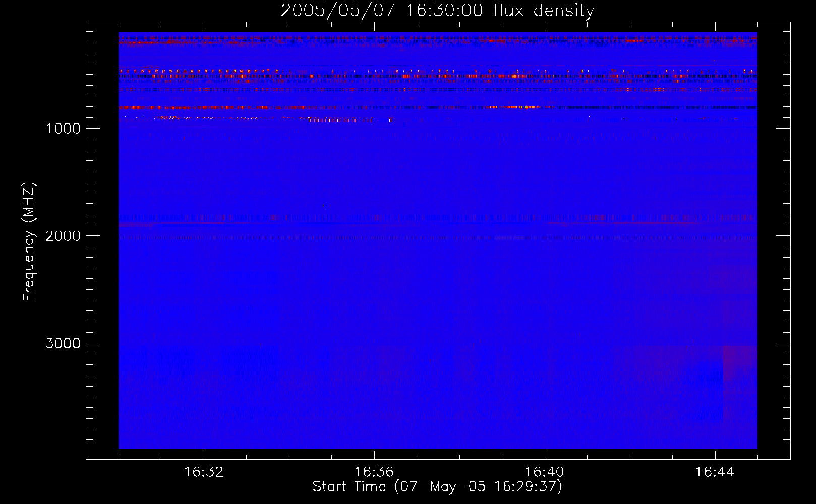816x504 pixels.
Task: Click the 16:36 time tick label
Action: point(374,472)
